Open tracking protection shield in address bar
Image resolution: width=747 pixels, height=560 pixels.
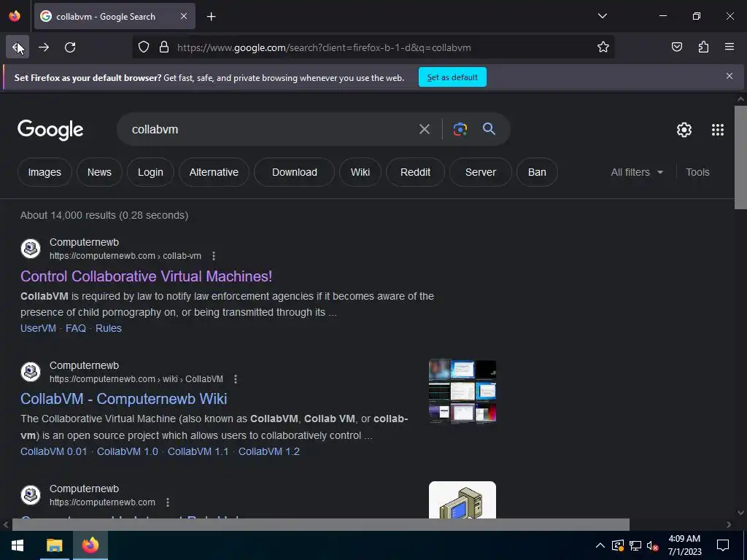coord(144,47)
